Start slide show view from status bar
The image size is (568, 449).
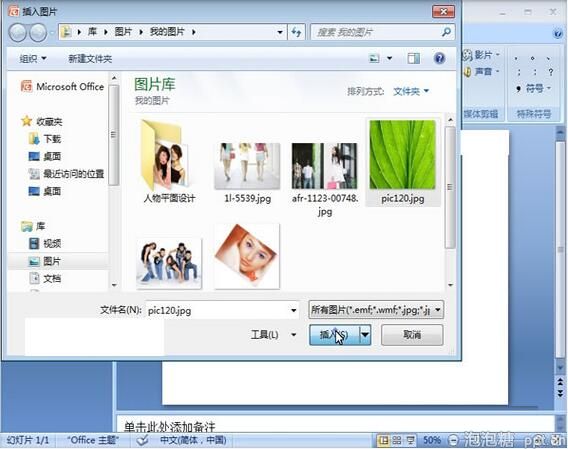tap(410, 440)
